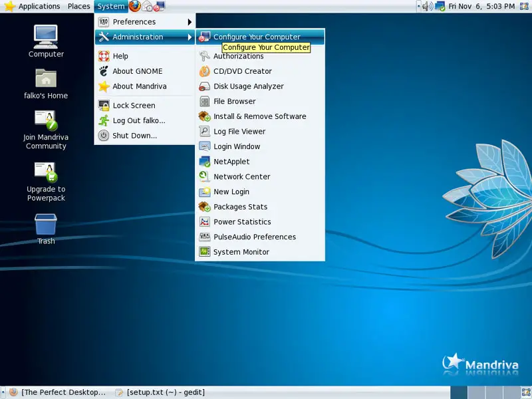The image size is (532, 399).
Task: Click the volume speaker icon in panel
Action: [x=428, y=6]
